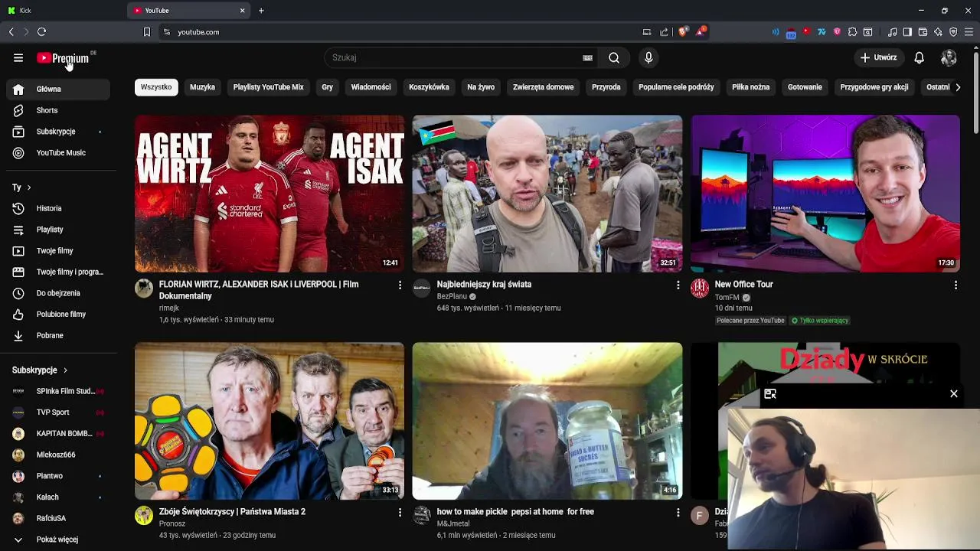Open options menu for Najbiedniejszy kraj świata
Screen dimensions: 980x551
(678, 285)
